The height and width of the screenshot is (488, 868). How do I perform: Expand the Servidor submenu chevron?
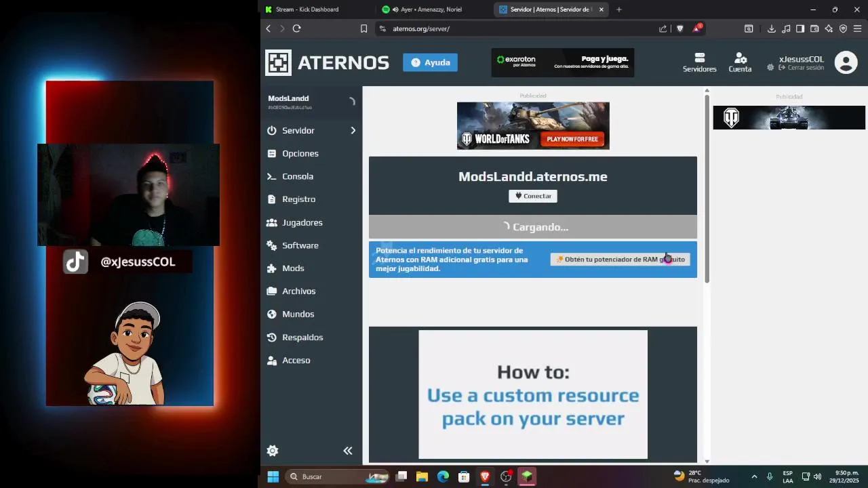click(x=353, y=130)
